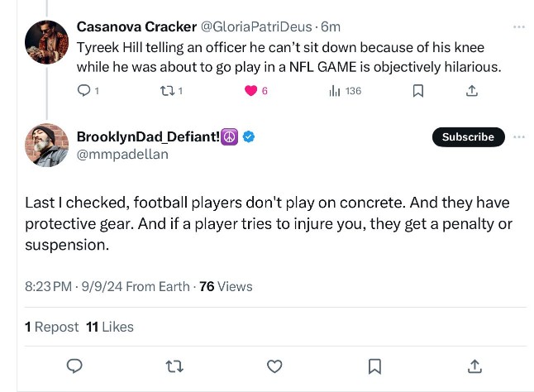Screen dimensions: 534x392
Task: Open more options for Casanova Cracker's tweet
Action: [x=518, y=26]
